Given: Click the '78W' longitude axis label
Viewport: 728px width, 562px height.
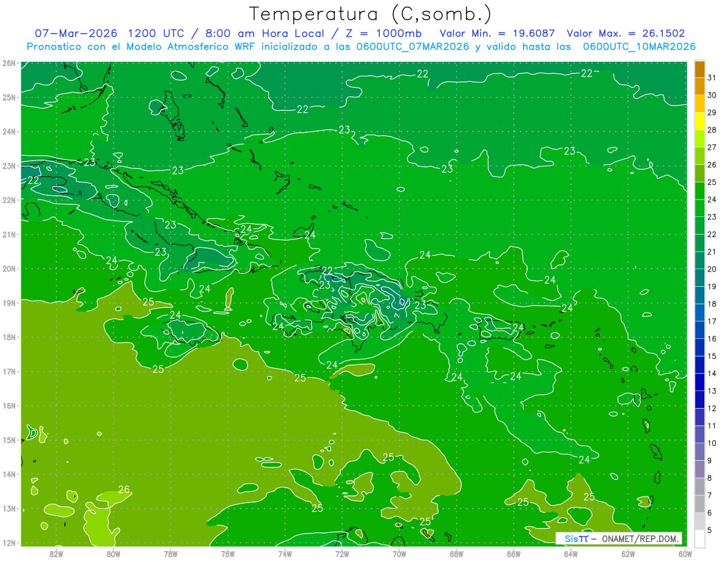Looking at the screenshot, I should tap(170, 554).
